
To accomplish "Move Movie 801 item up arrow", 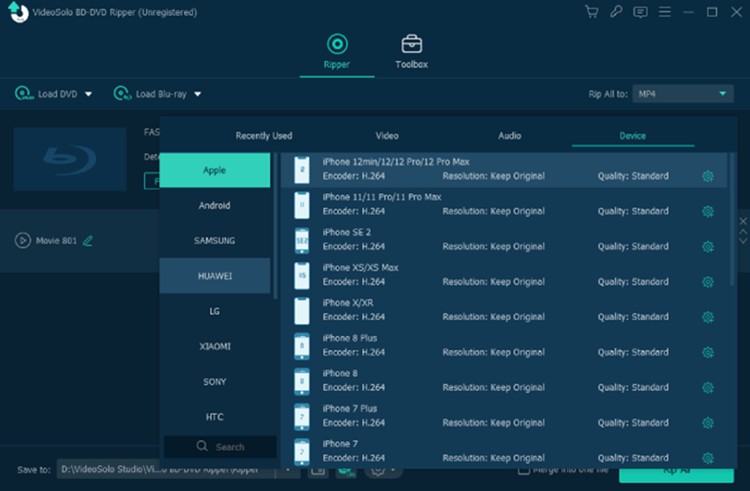I will (x=743, y=231).
